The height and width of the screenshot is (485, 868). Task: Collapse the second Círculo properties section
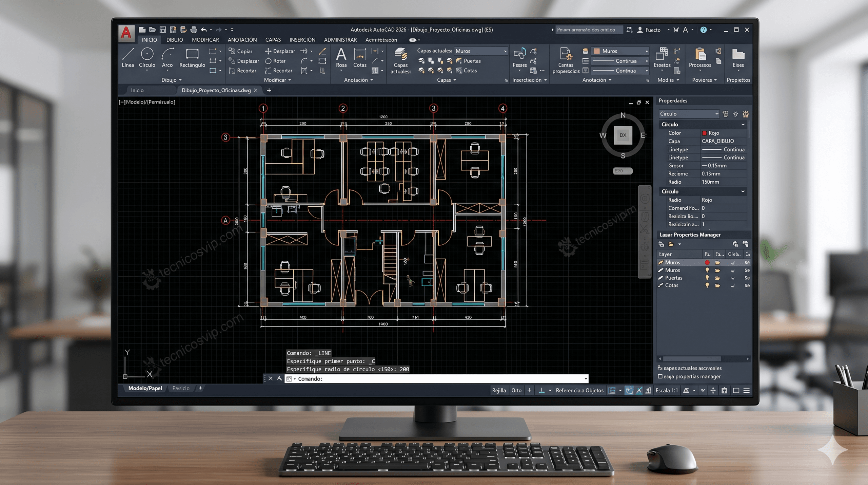743,192
